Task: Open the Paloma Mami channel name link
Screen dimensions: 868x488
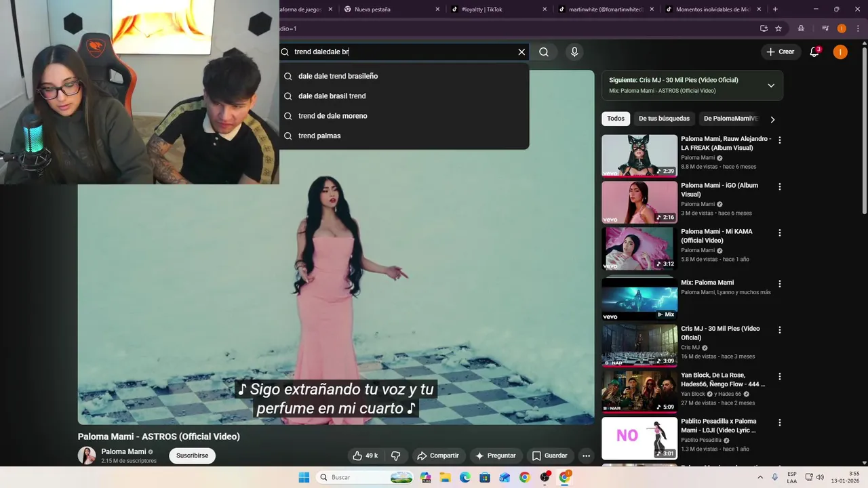Action: click(123, 451)
